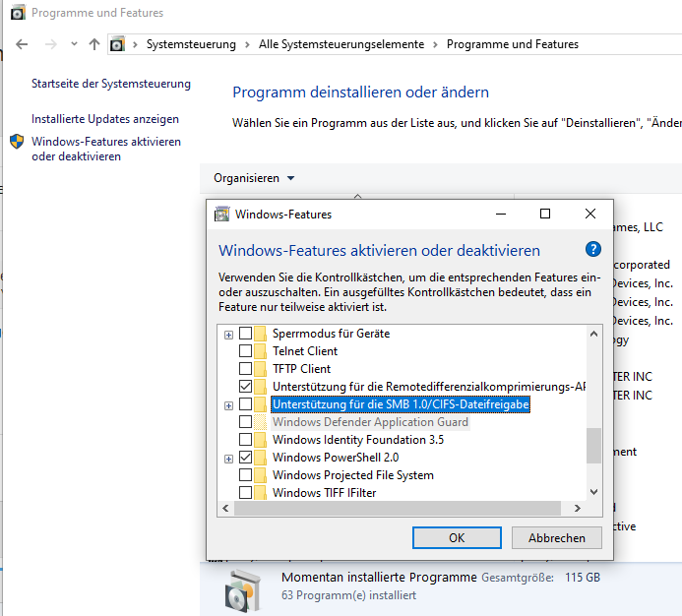The width and height of the screenshot is (682, 616).
Task: Click folder icon of Sperrmodus für Geräte
Action: 260,334
